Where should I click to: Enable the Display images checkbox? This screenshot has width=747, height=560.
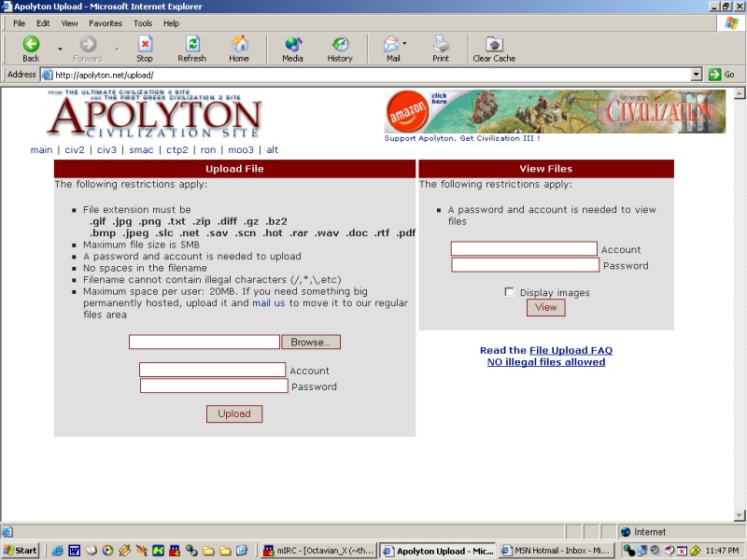[509, 292]
